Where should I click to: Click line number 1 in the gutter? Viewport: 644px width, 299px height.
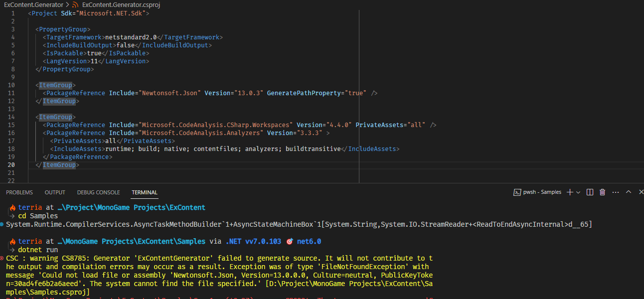pyautogui.click(x=13, y=13)
